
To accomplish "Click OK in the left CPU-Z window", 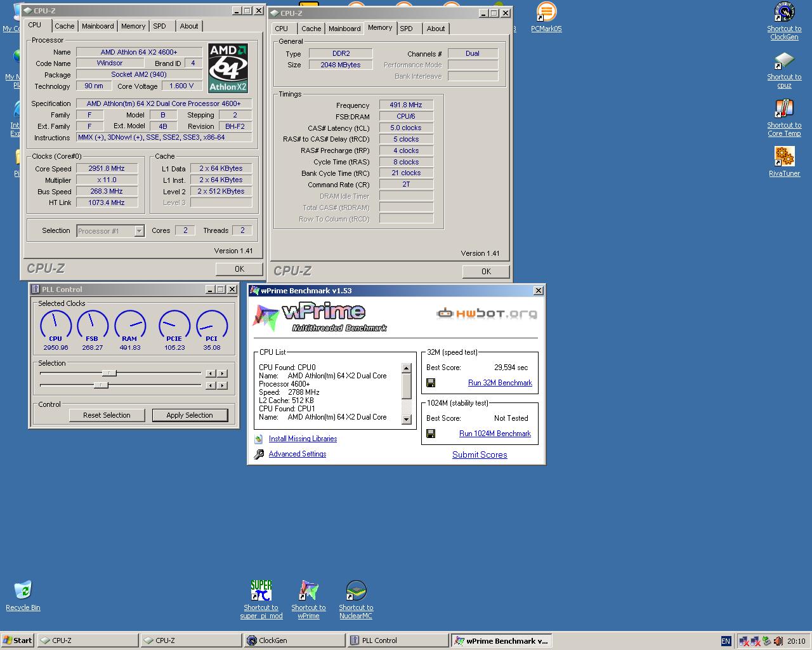I will click(x=239, y=269).
